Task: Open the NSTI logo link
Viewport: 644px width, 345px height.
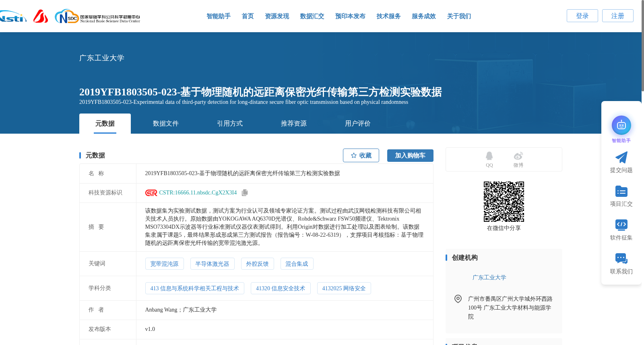Action: 13,17
